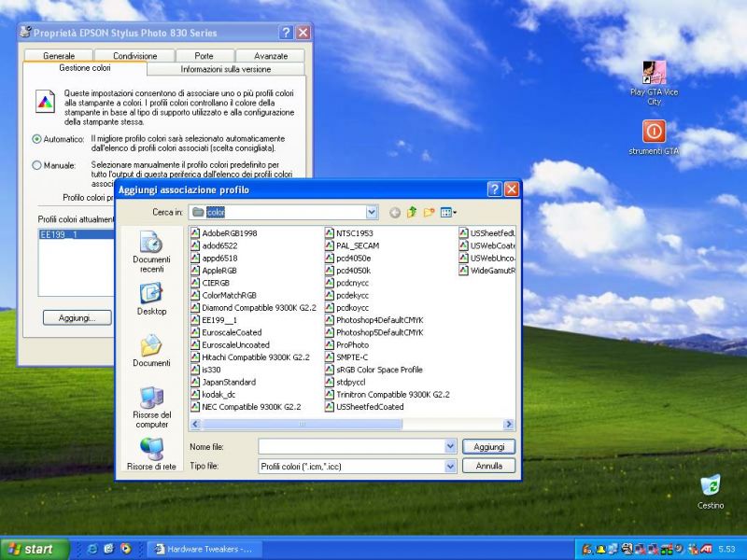Select the USSheetfedCoated profile file
The height and width of the screenshot is (560, 747).
364,407
